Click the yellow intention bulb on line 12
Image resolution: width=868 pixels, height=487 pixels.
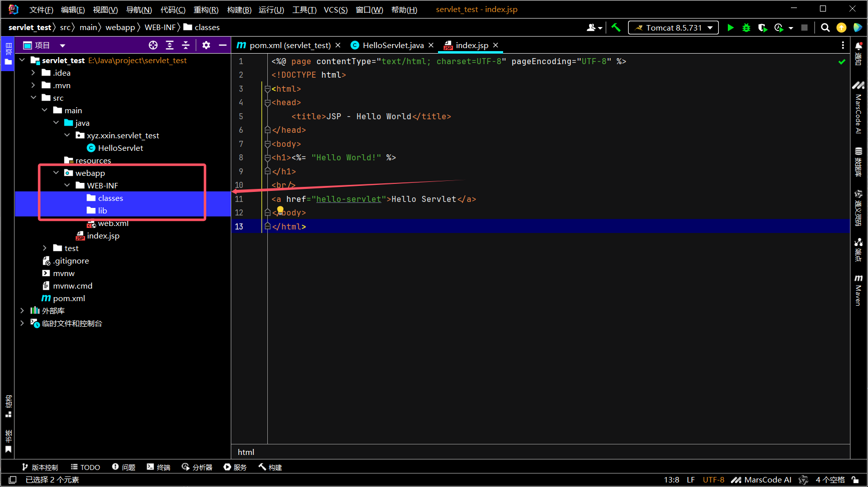click(280, 210)
